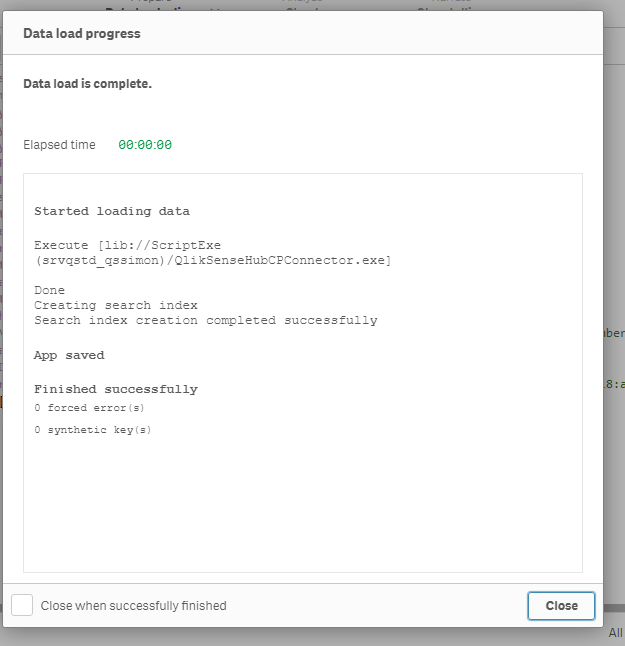Click the 'Data load is complete.' message
Screen dimensions: 625x646
click(x=88, y=84)
